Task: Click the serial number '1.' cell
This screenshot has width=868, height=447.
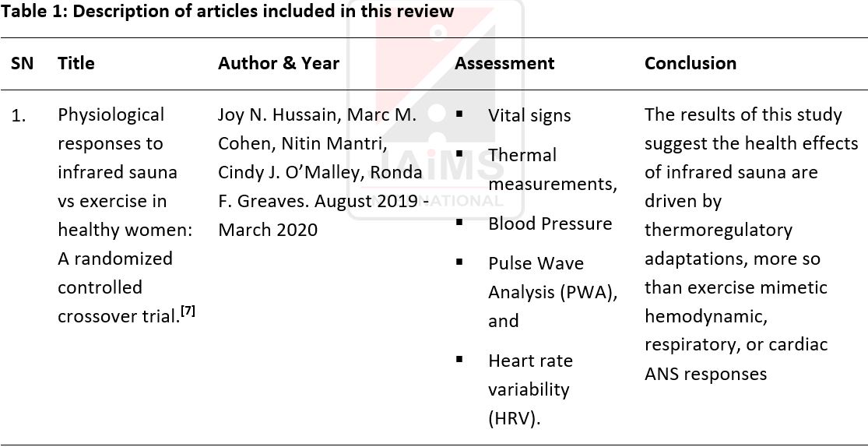Action: [x=19, y=117]
